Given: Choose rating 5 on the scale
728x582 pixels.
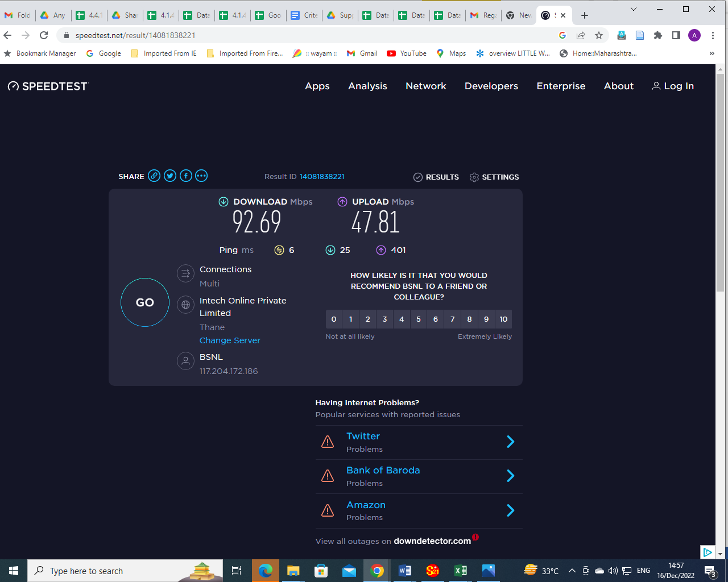Looking at the screenshot, I should point(419,319).
